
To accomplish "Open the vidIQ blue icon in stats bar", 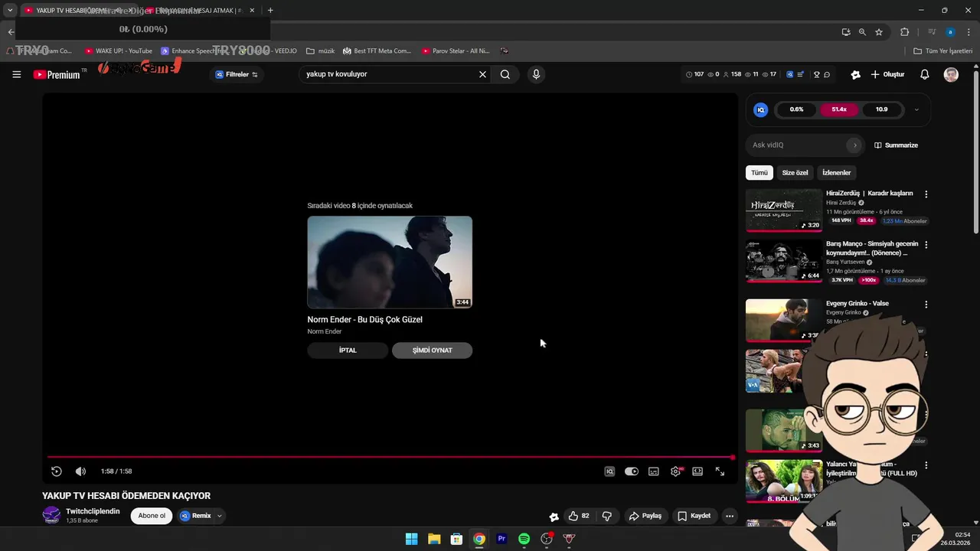I will coord(789,74).
